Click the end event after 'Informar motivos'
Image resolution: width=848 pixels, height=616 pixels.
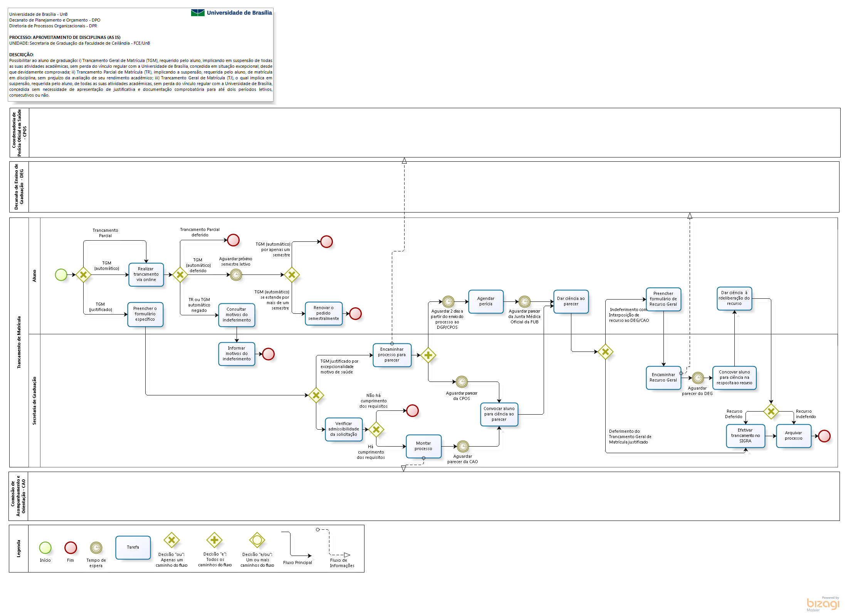click(268, 354)
